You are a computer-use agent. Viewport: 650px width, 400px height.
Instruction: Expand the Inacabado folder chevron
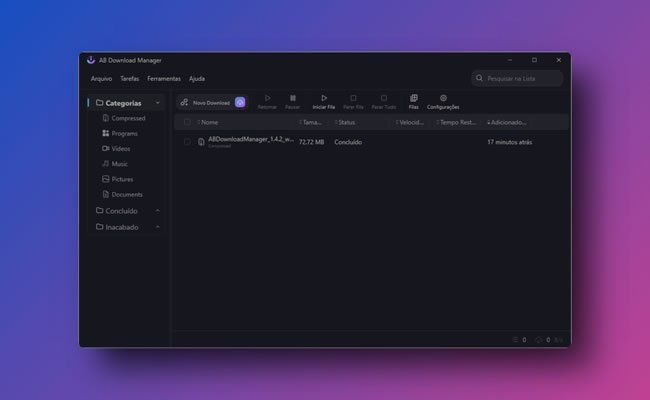click(x=158, y=227)
